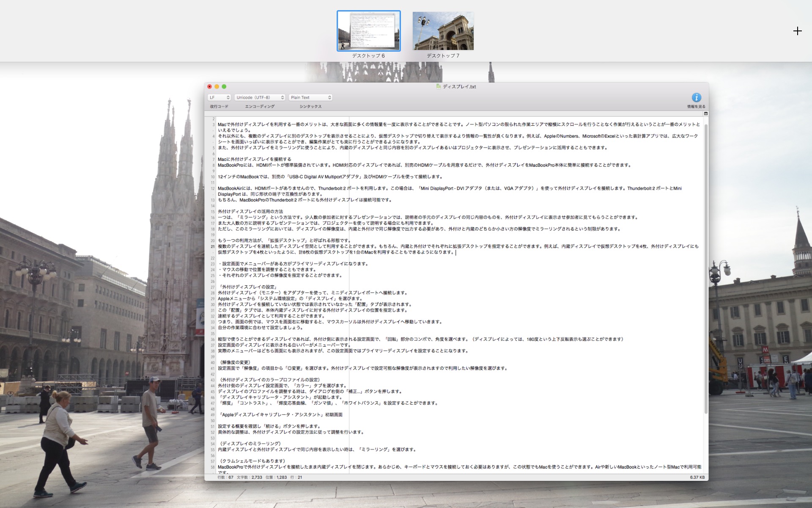Click the 6.37 KB file size in status bar
This screenshot has height=508, width=812.
pos(697,477)
